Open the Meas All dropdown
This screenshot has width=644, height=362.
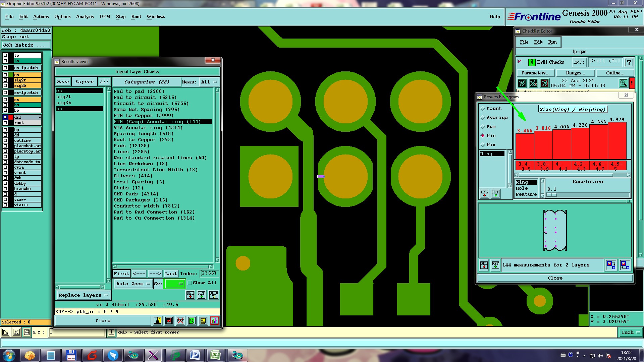tap(209, 82)
